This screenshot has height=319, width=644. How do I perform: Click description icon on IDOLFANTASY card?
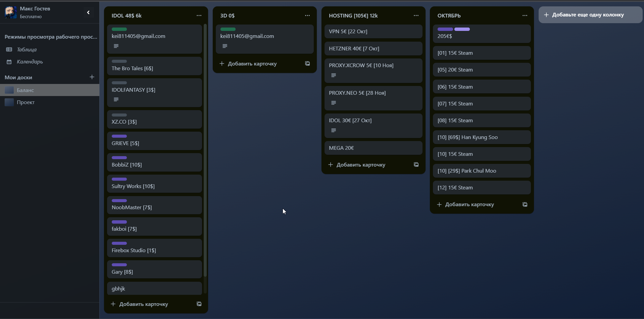tap(116, 99)
